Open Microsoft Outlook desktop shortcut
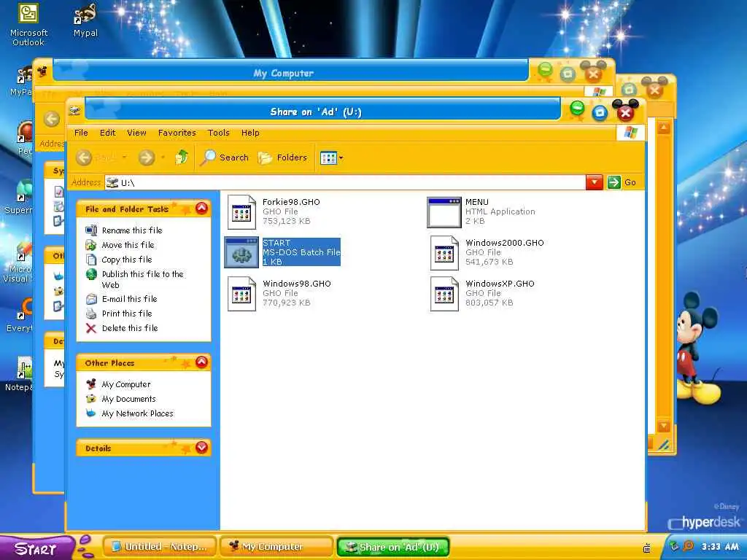This screenshot has width=747, height=560. click(28, 25)
